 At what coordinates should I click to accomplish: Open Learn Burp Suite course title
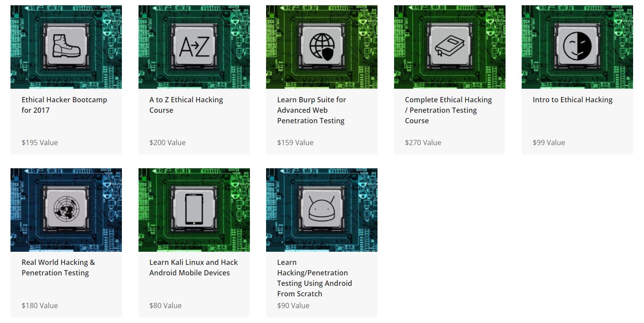coord(312,110)
